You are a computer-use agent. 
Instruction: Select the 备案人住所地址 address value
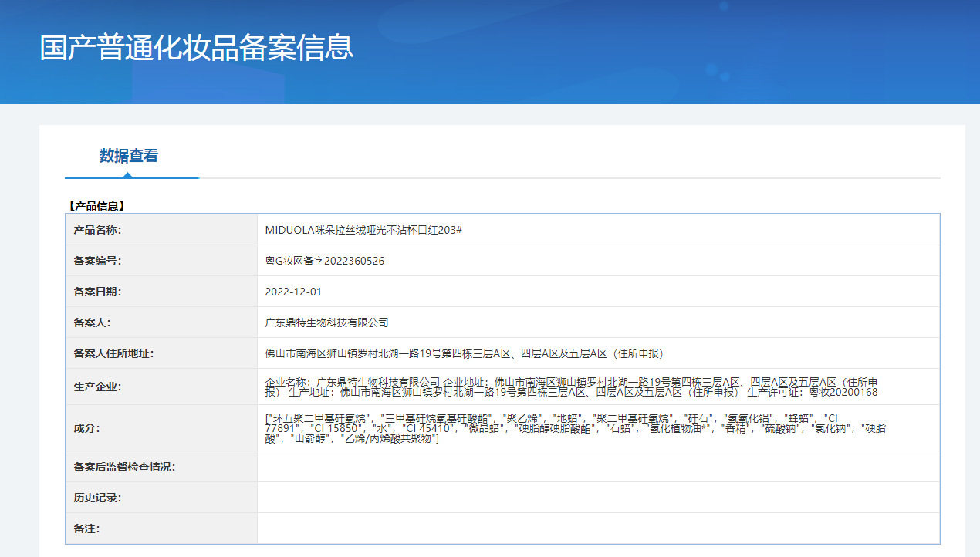(x=464, y=353)
